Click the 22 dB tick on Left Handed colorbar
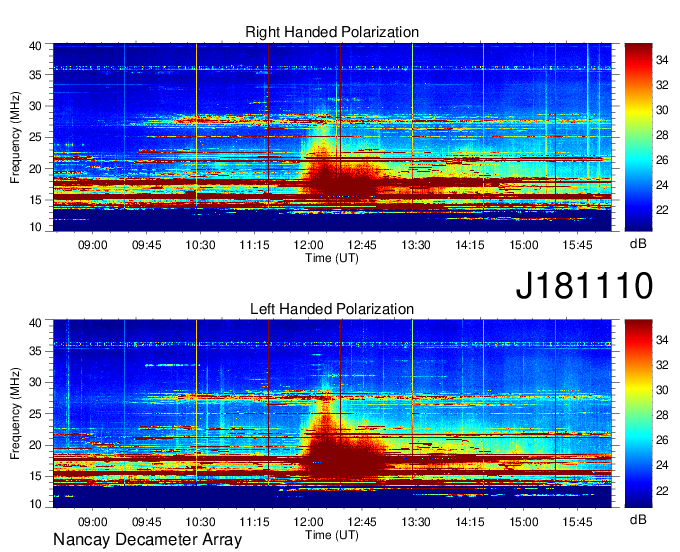 click(x=662, y=491)
